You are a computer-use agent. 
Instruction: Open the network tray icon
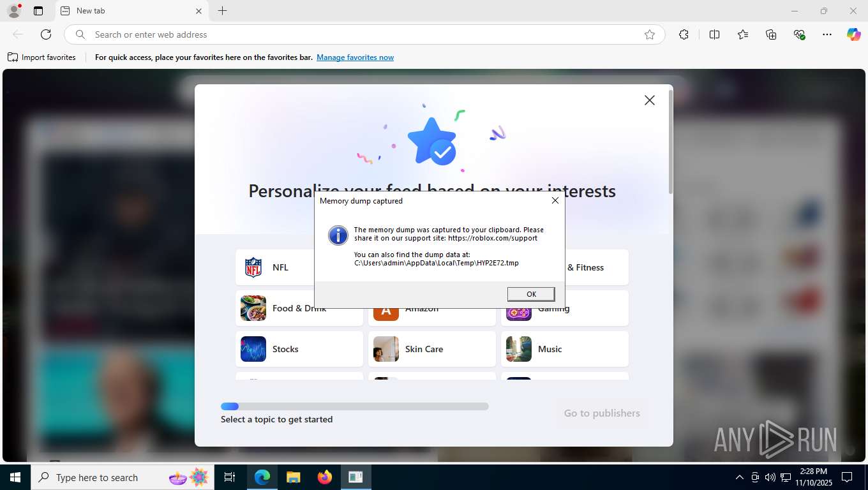coord(786,477)
